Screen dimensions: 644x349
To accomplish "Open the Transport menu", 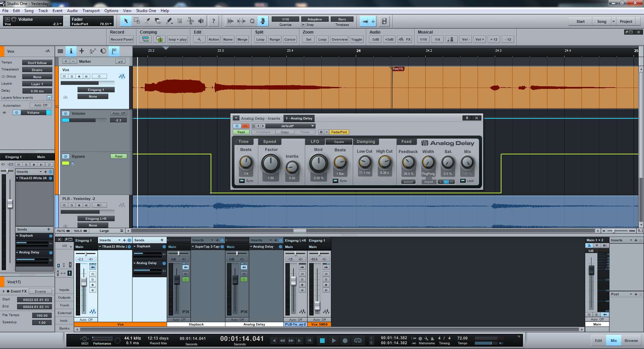I will (x=91, y=10).
